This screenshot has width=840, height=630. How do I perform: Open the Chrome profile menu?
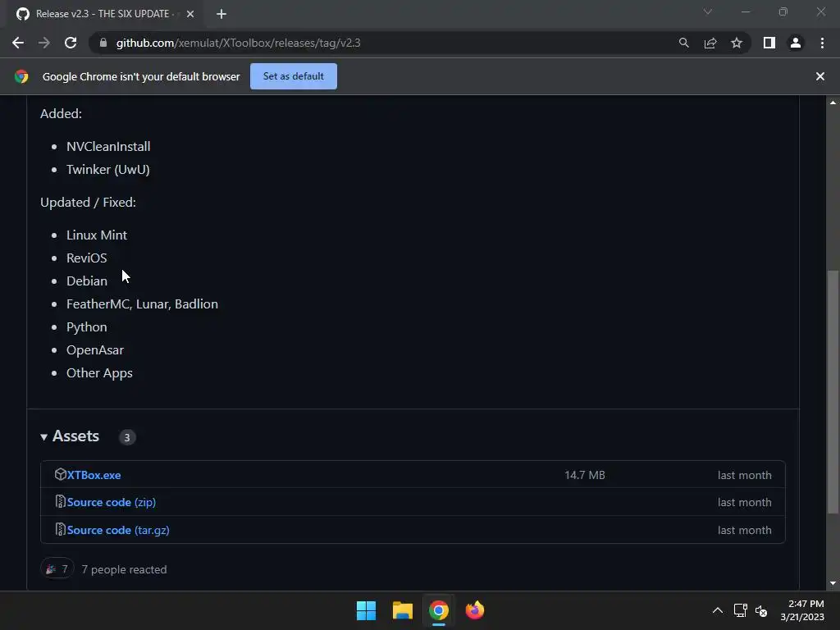[796, 43]
